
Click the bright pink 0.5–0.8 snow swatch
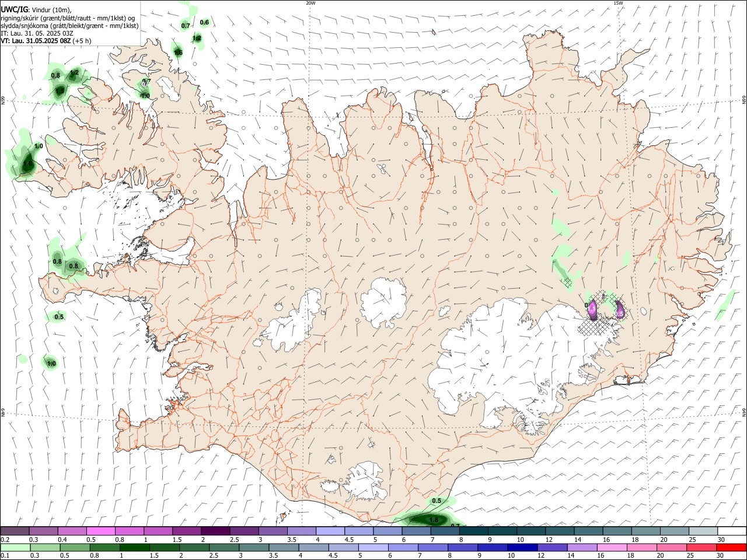click(x=100, y=531)
